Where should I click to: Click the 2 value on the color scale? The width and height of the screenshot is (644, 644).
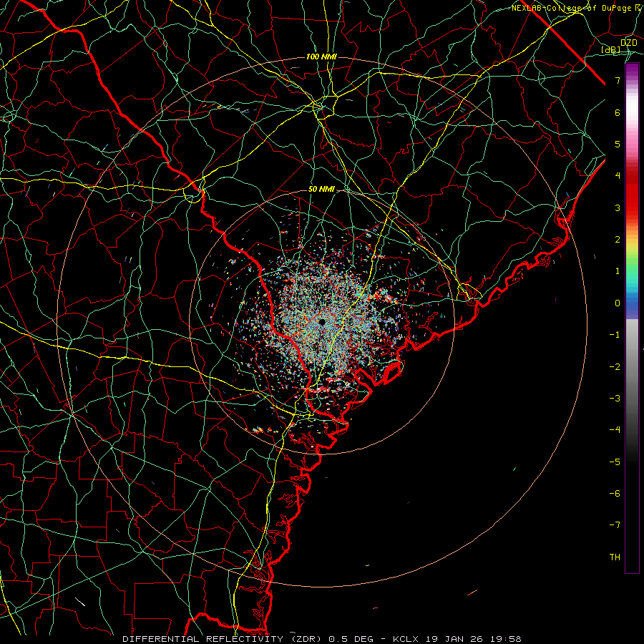[x=618, y=240]
